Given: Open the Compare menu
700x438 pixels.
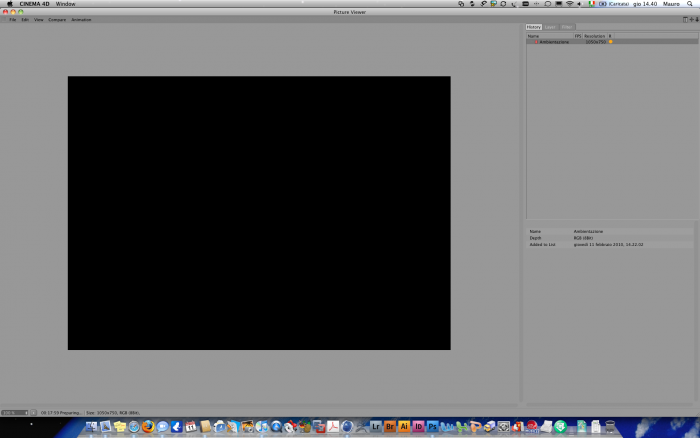Looking at the screenshot, I should [x=57, y=20].
